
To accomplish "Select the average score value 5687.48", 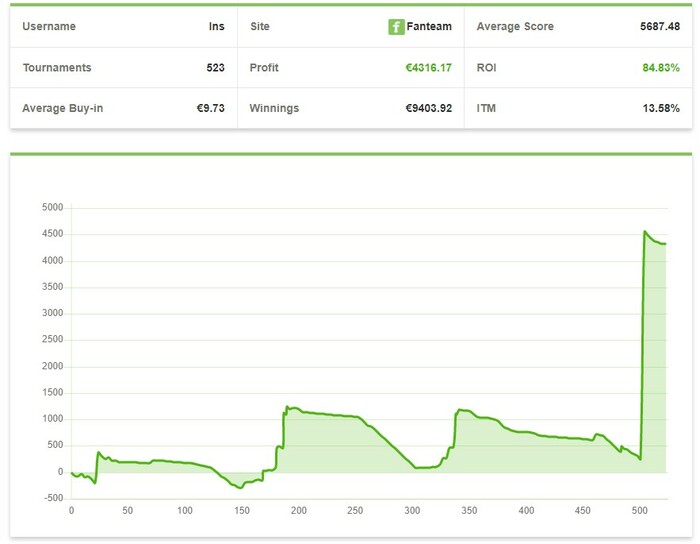I will (x=660, y=26).
